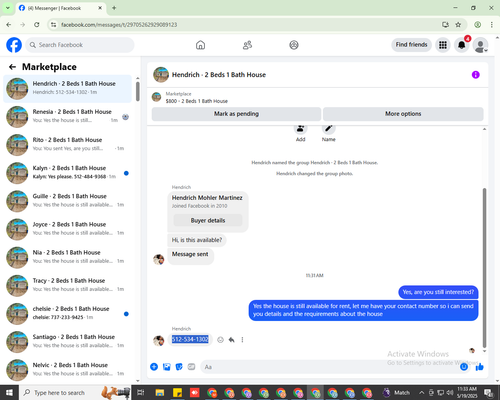The width and height of the screenshot is (500, 400).
Task: Open Santiago - 2 Beds 1 Bath House chat
Action: coord(68,342)
